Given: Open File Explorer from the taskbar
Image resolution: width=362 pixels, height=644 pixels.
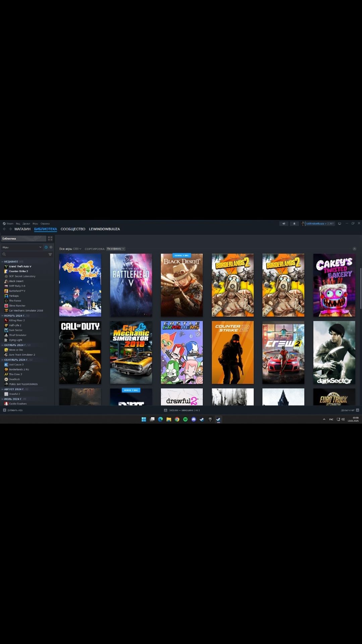Looking at the screenshot, I should point(169,419).
